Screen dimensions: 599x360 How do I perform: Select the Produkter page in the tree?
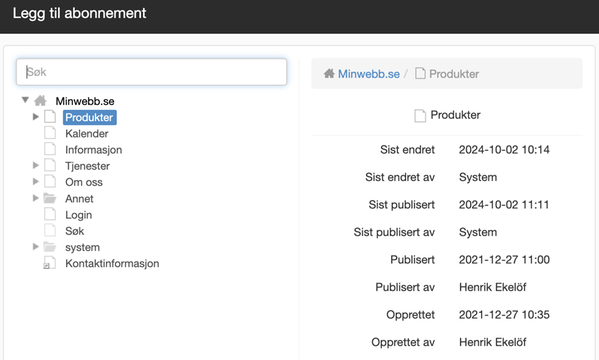[89, 117]
